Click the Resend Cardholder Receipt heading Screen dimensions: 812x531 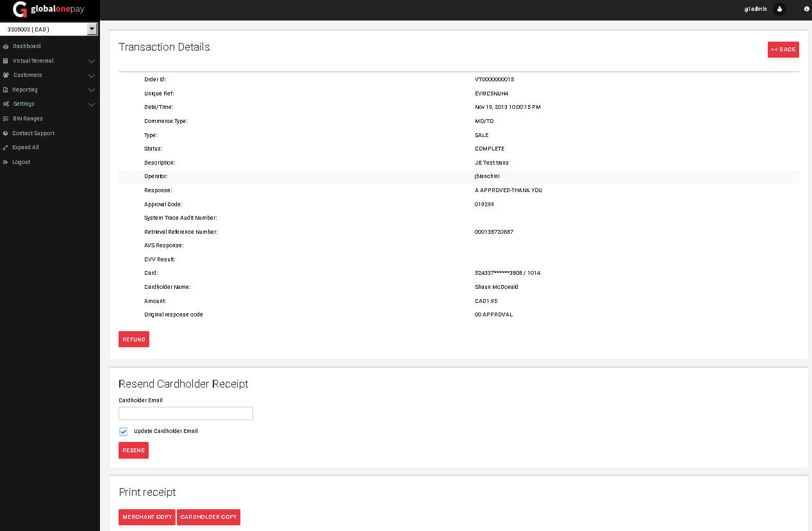click(x=183, y=384)
